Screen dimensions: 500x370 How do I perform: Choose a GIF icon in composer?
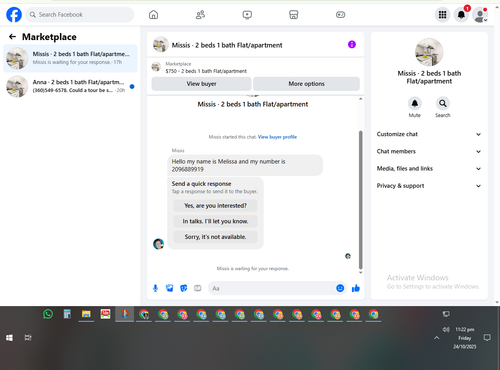pos(198,288)
